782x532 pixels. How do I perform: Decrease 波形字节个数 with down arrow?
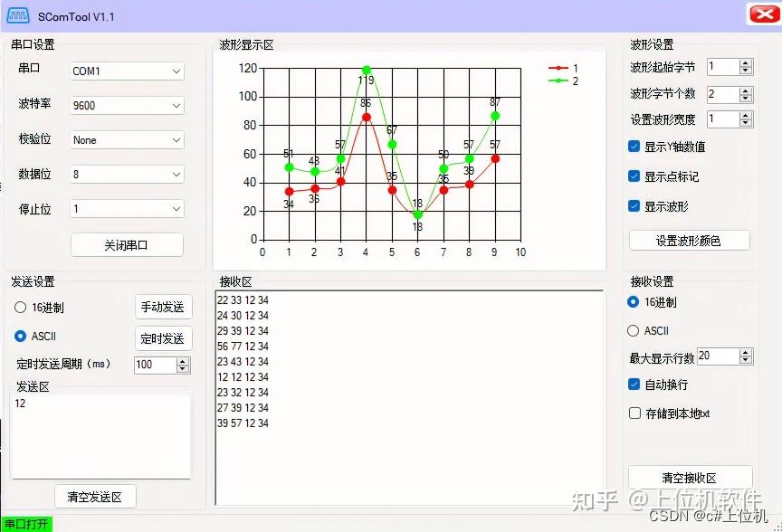point(746,98)
